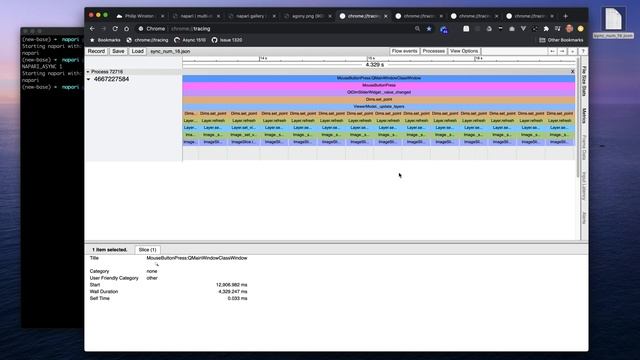Collapse the 4667227584 thread track
This screenshot has height=360, width=640.
[89, 79]
